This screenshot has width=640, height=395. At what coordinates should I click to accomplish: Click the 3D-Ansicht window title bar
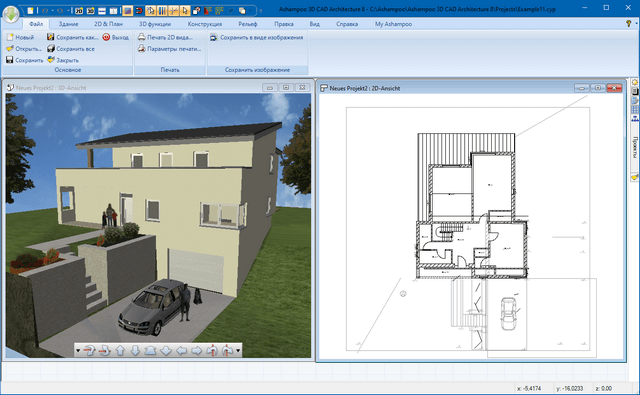point(158,87)
